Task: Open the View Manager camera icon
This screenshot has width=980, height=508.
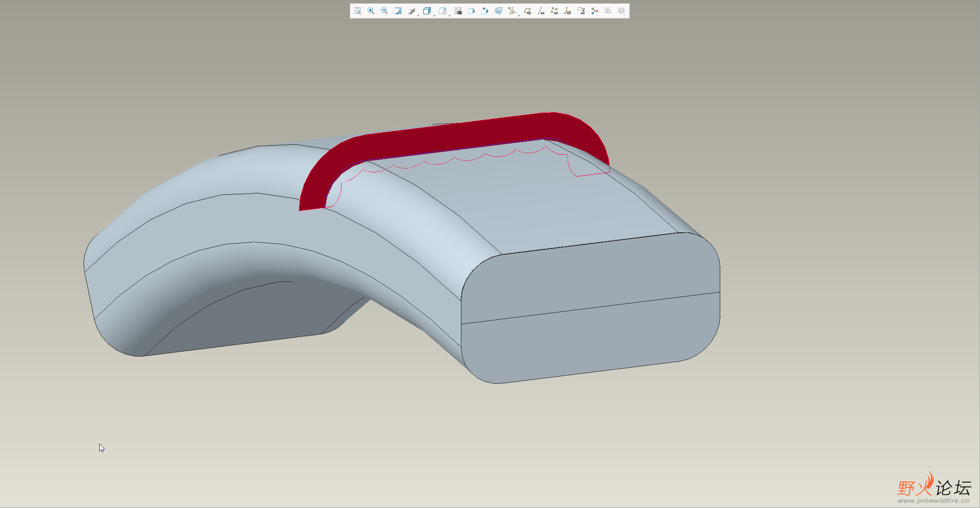Action: coord(458,11)
